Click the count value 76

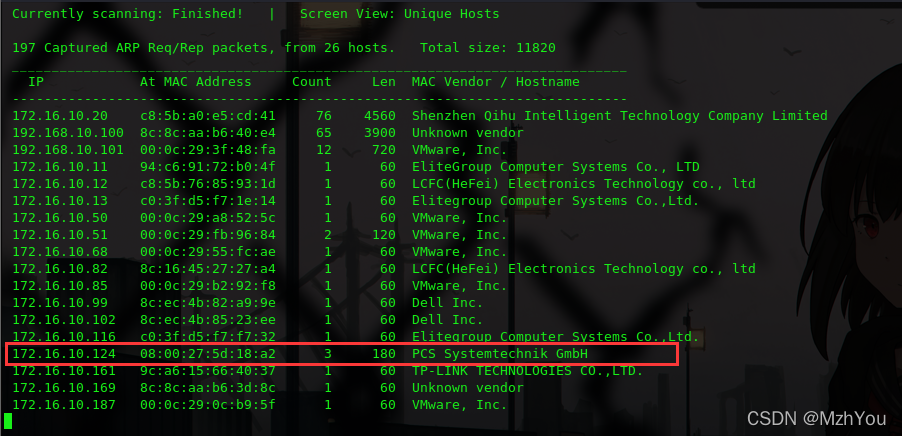[324, 116]
